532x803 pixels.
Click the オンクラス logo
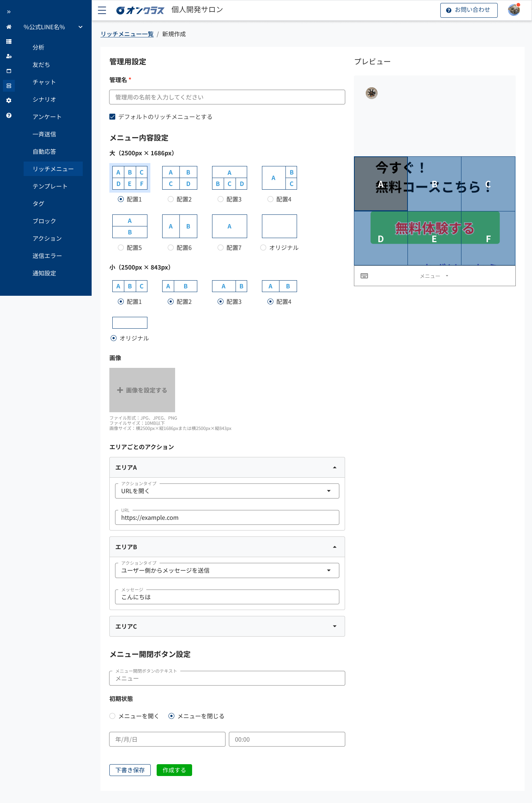(140, 10)
